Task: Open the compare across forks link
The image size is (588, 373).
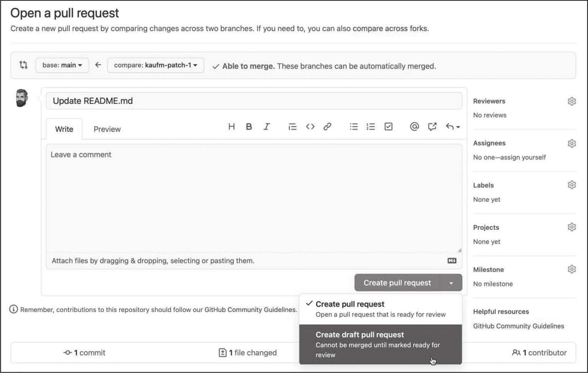Action: pyautogui.click(x=390, y=29)
